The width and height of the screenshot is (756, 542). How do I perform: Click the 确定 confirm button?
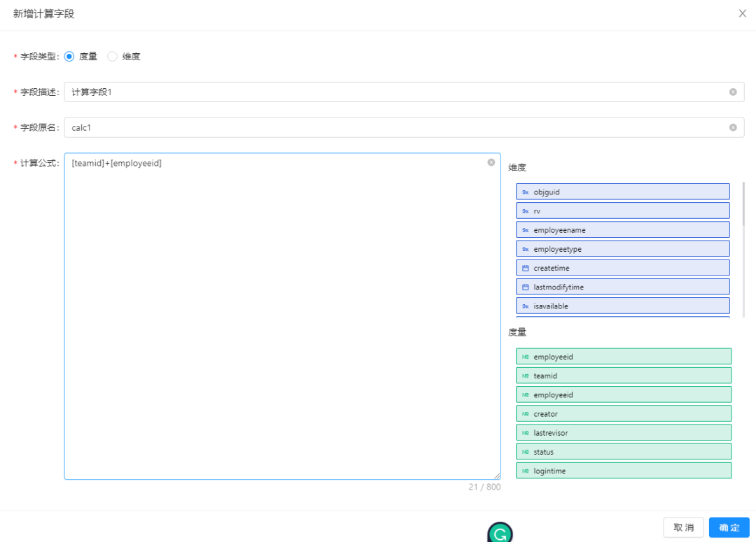pyautogui.click(x=729, y=527)
